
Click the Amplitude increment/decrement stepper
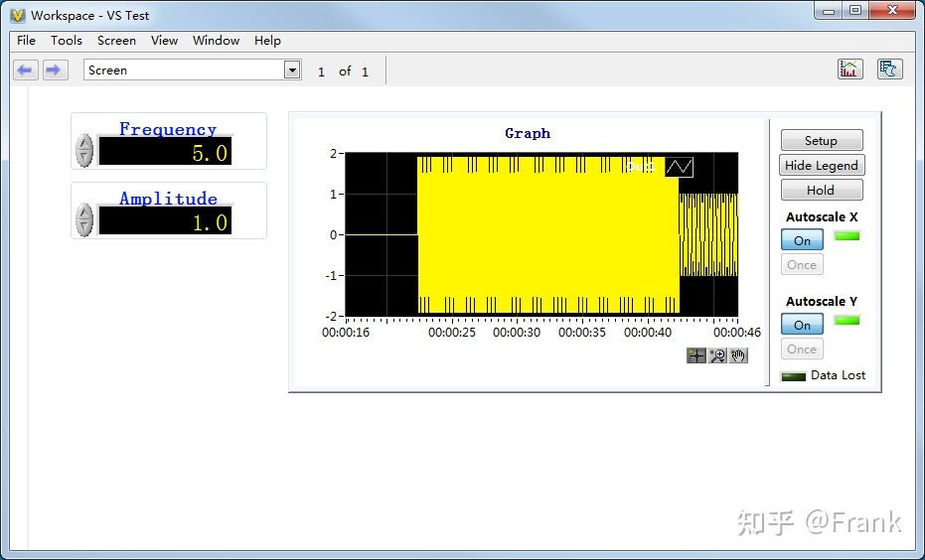coord(85,220)
